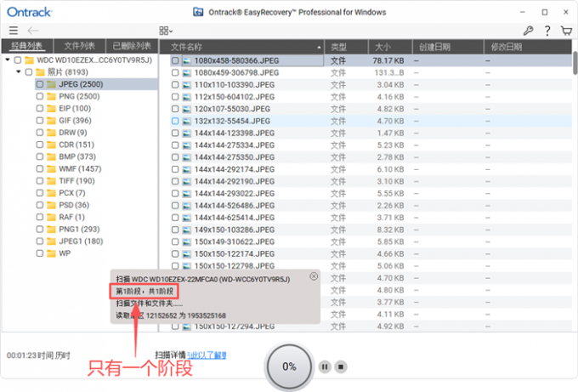Tick the 照片 (8193) folder checkbox
Viewport: 578px width, 392px height.
click(29, 72)
